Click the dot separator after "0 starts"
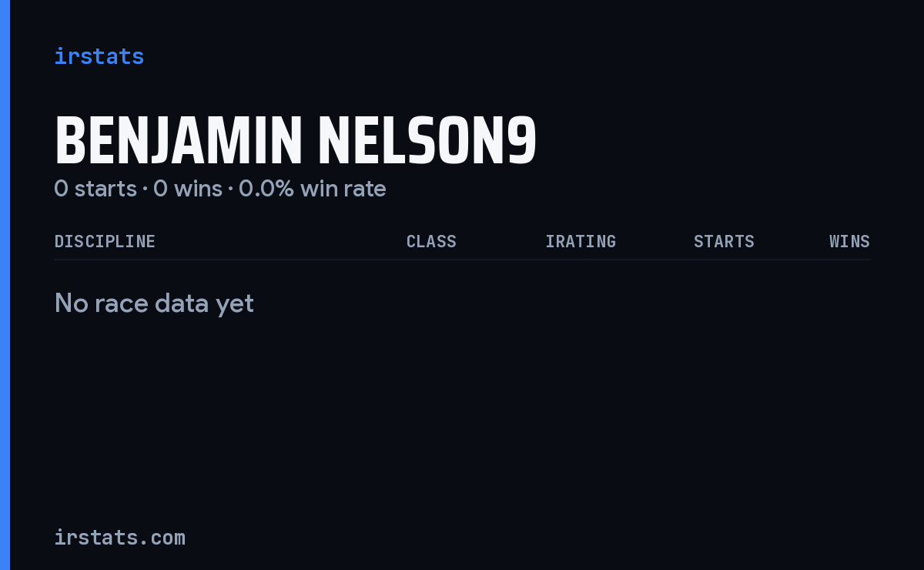 click(145, 189)
